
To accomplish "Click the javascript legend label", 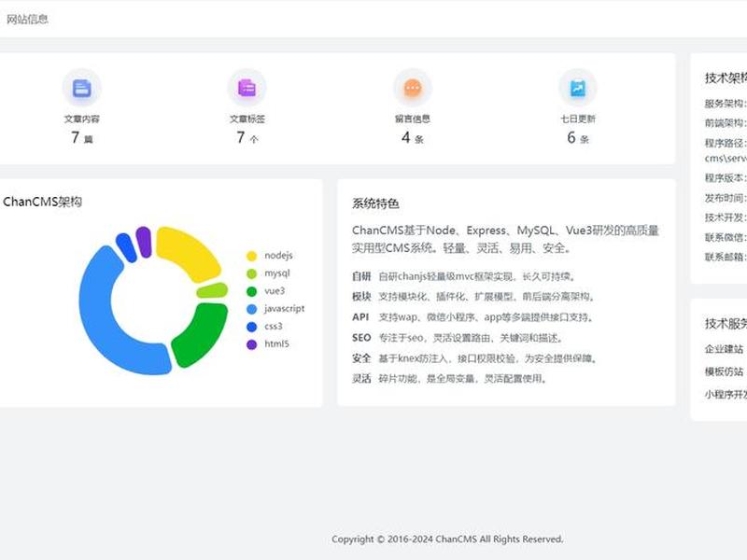I will coord(285,309).
